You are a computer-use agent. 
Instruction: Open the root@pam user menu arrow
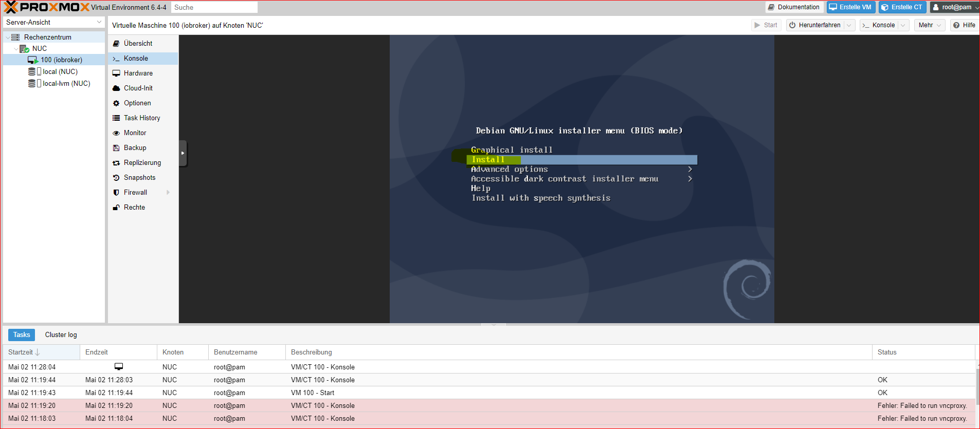pos(976,7)
